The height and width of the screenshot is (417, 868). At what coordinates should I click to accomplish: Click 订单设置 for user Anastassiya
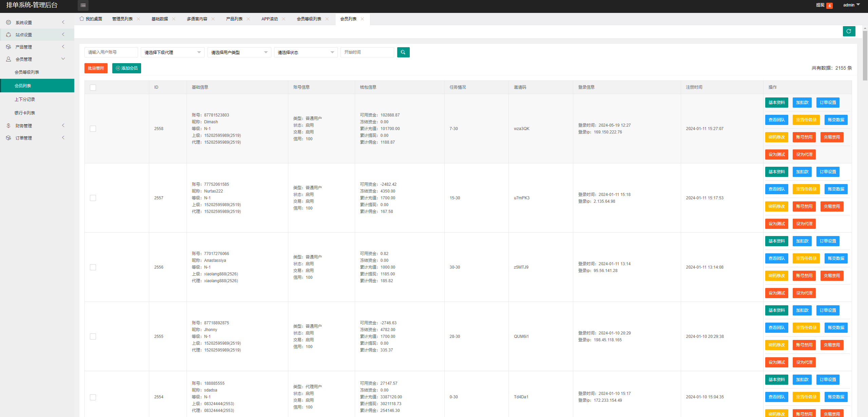click(828, 241)
